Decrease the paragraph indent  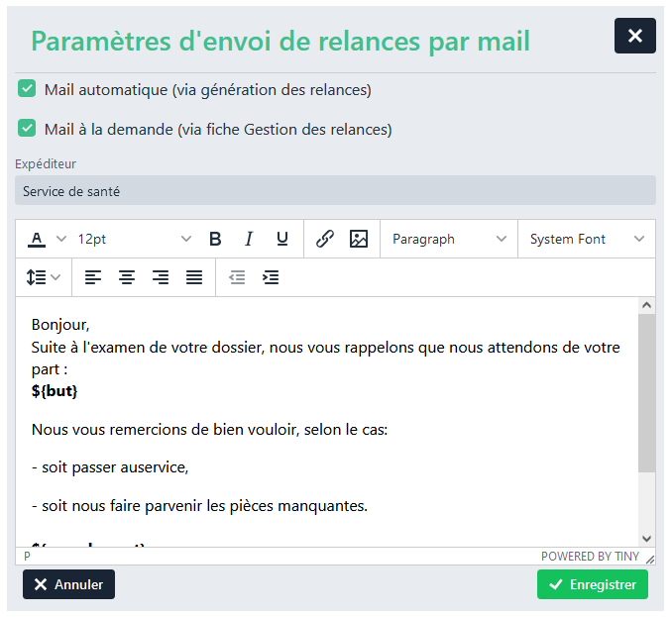(237, 277)
